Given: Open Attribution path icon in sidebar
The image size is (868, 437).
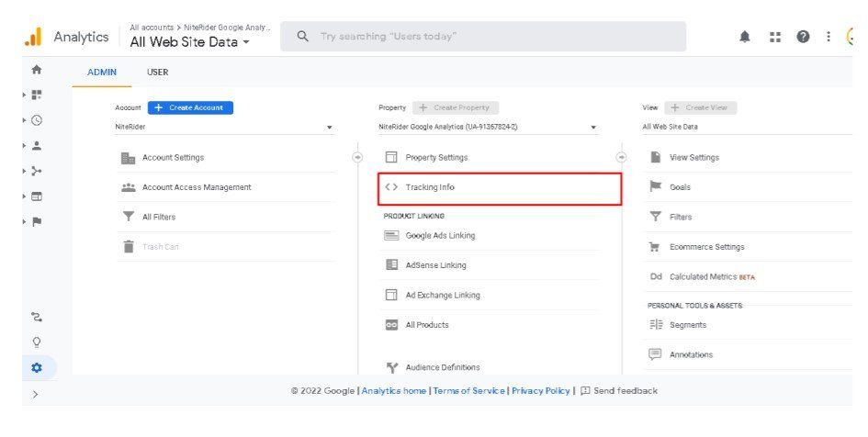Looking at the screenshot, I should click(x=37, y=317).
